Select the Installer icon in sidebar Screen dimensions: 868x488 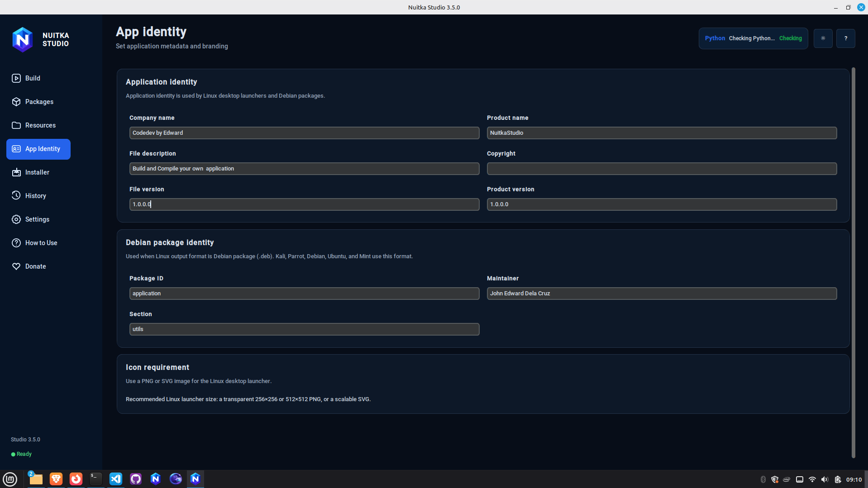tap(16, 172)
